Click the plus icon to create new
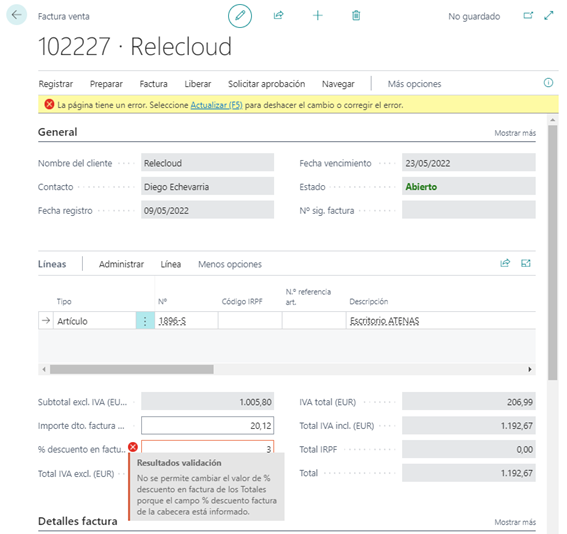The width and height of the screenshot is (567, 534). [x=317, y=15]
